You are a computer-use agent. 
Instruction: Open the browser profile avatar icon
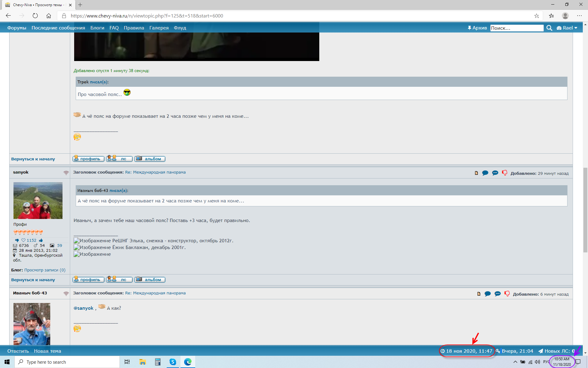565,16
